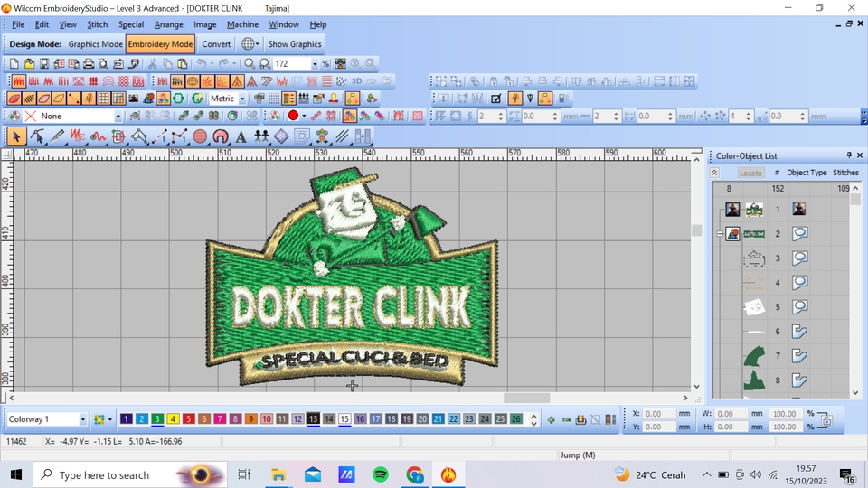Click the design canvas horizontal scrollbar thumb
The image size is (868, 488).
tap(526, 398)
